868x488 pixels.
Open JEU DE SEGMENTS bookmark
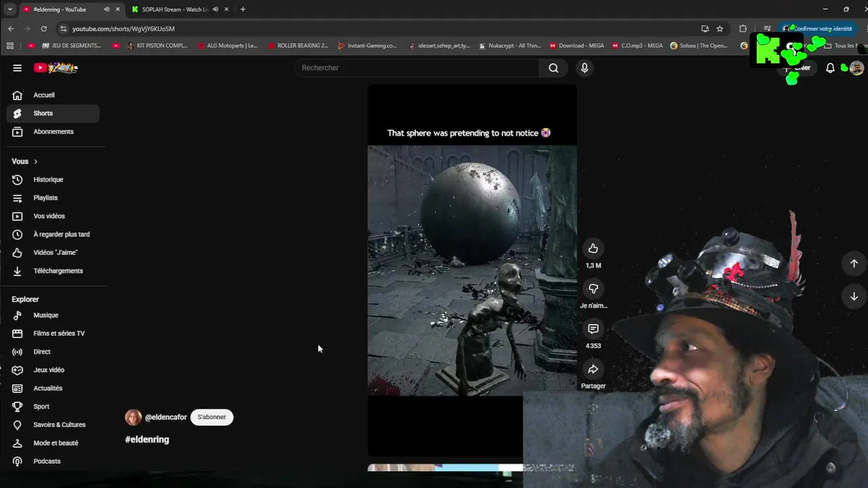click(x=71, y=45)
